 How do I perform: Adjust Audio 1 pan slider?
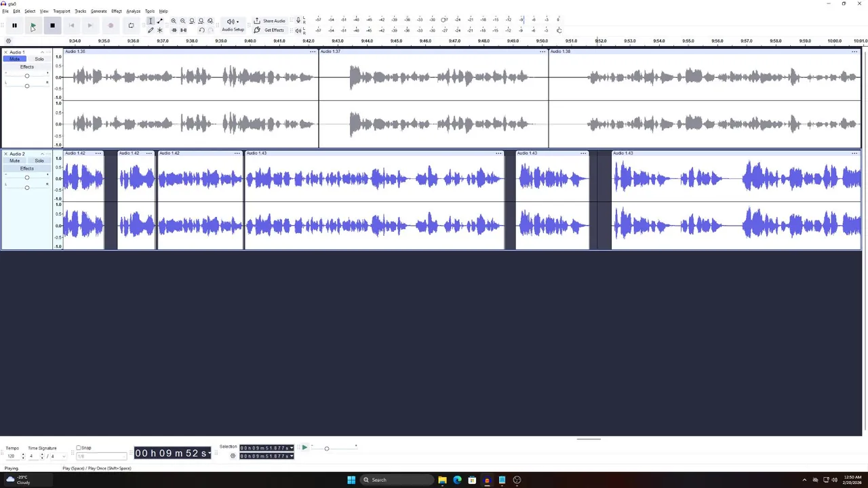[27, 85]
